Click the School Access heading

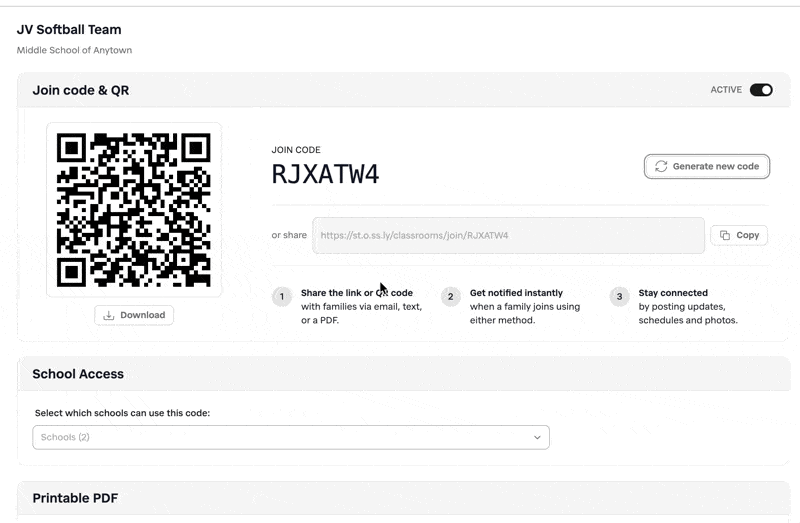78,374
